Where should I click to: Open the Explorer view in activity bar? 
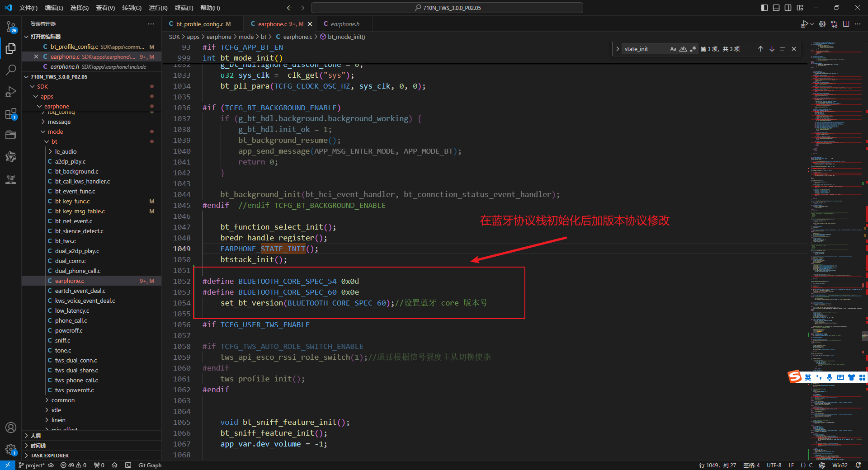coord(11,48)
